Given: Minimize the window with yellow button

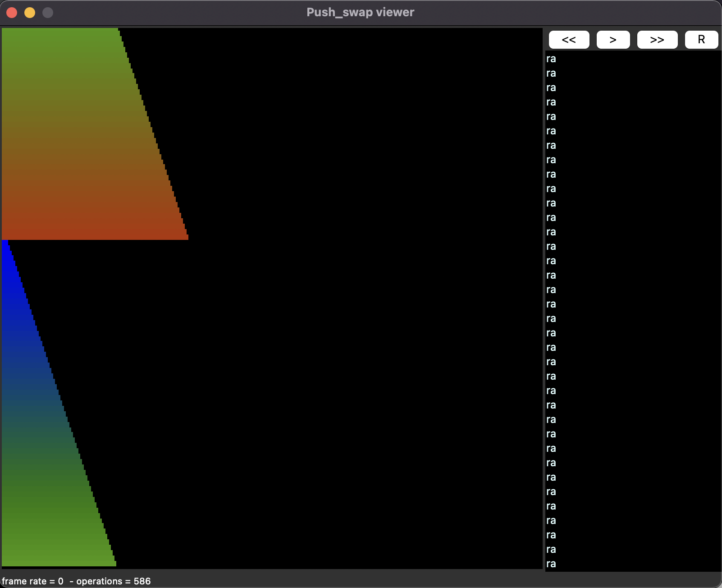Looking at the screenshot, I should pyautogui.click(x=30, y=13).
